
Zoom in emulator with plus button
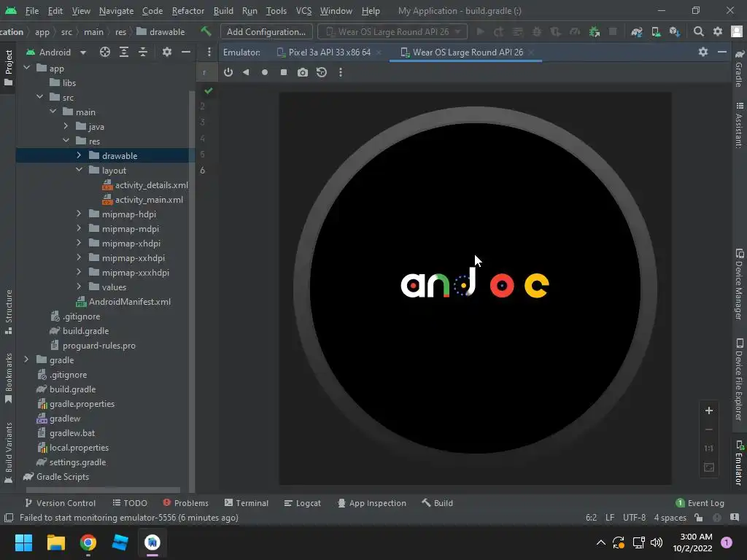pyautogui.click(x=709, y=411)
